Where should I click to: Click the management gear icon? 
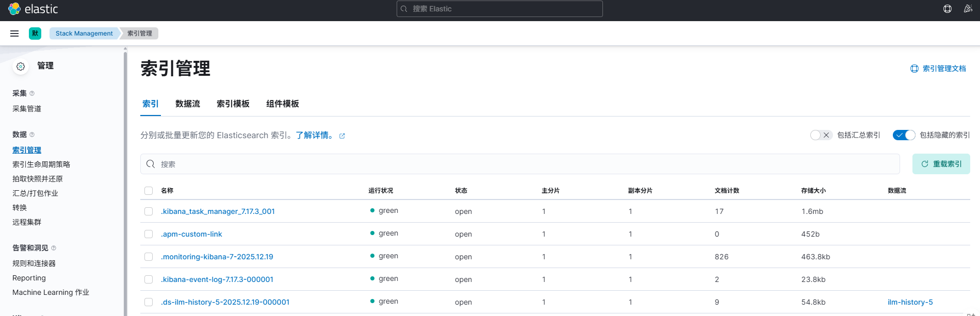(21, 66)
